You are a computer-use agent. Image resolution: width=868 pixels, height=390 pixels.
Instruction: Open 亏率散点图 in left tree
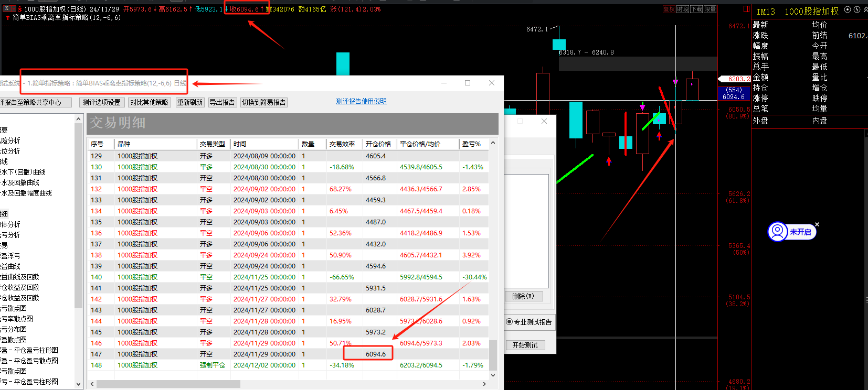coord(17,319)
